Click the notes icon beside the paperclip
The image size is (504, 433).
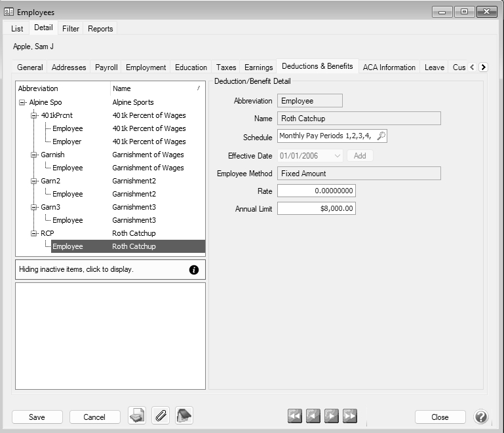[x=184, y=416]
